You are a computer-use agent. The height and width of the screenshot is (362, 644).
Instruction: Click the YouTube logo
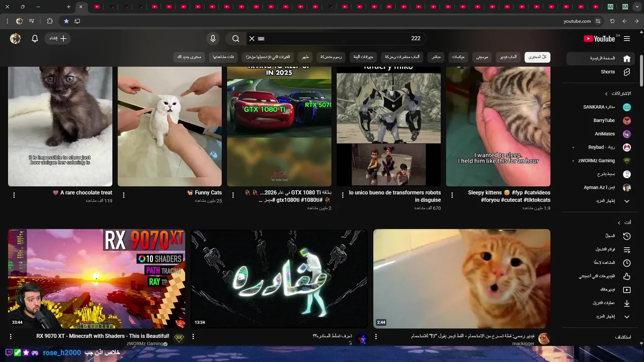point(599,39)
